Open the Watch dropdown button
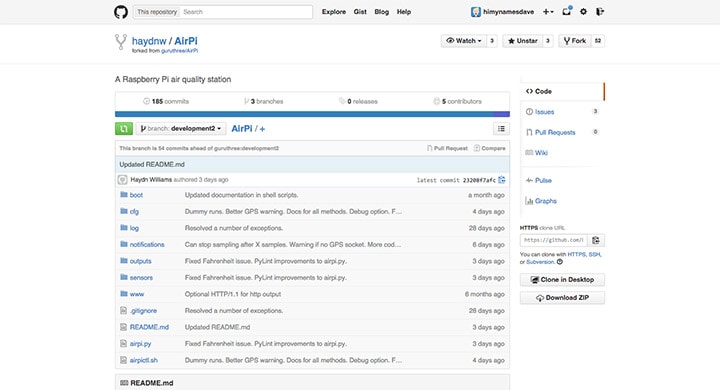720x390 pixels. pos(463,41)
